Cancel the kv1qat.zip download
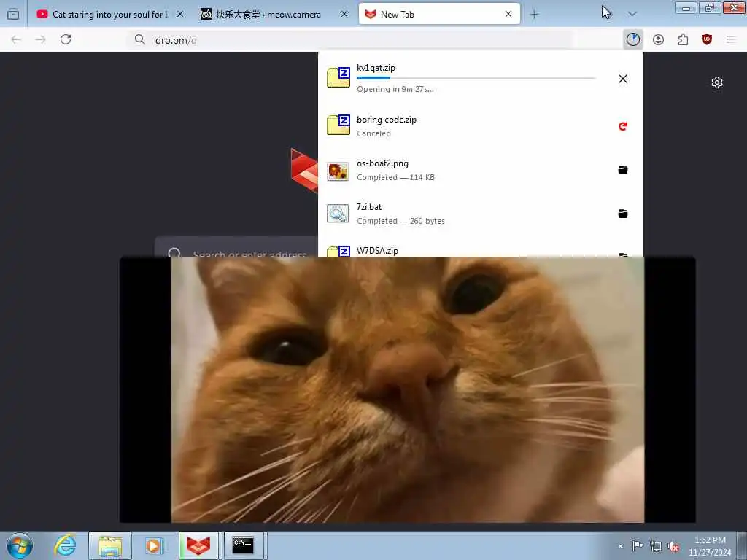Image resolution: width=747 pixels, height=560 pixels. point(623,79)
